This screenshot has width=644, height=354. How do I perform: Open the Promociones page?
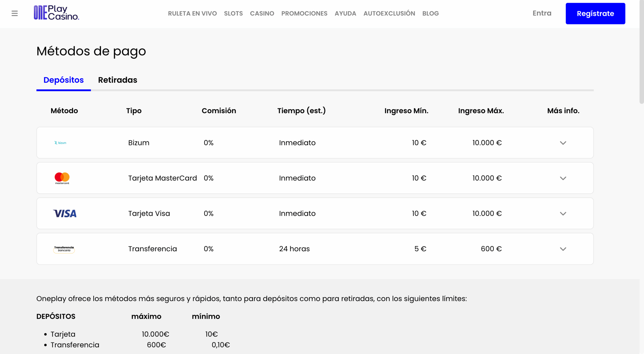[304, 13]
